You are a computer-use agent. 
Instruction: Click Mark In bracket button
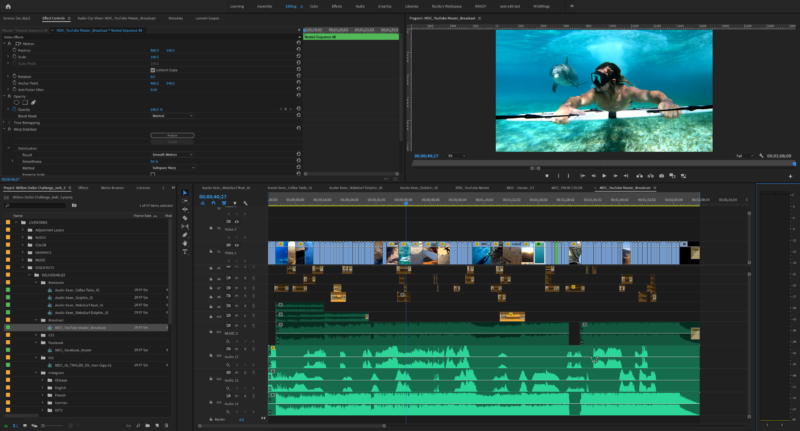(x=559, y=176)
